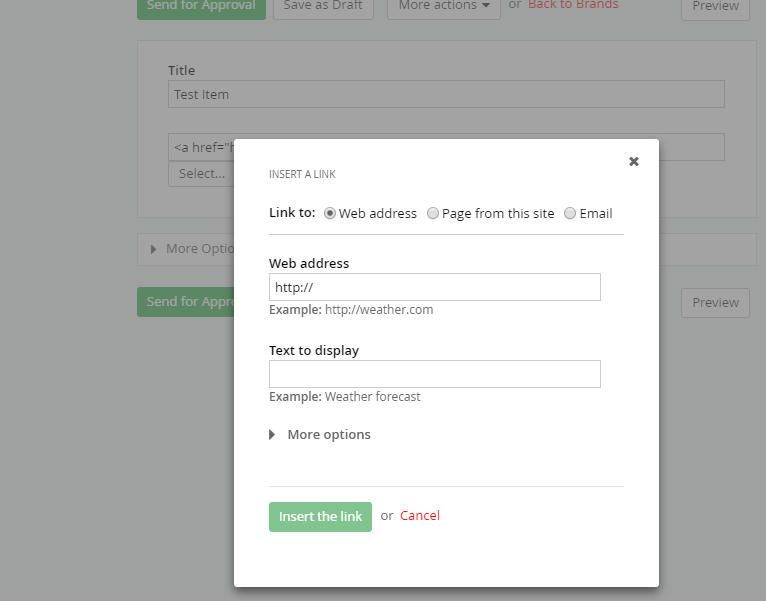Go Back to Brands link
The width and height of the screenshot is (766, 601).
[573, 5]
